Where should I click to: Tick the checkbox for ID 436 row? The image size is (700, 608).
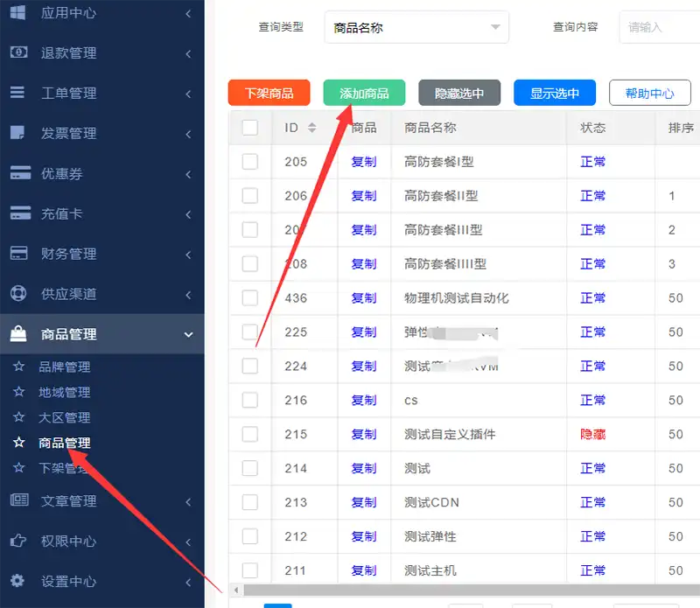[250, 297]
